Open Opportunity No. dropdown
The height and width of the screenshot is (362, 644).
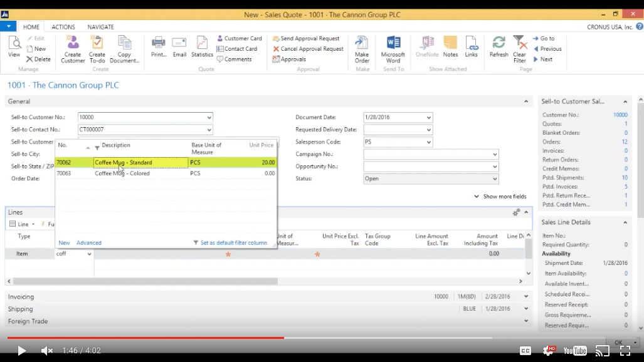tap(495, 167)
